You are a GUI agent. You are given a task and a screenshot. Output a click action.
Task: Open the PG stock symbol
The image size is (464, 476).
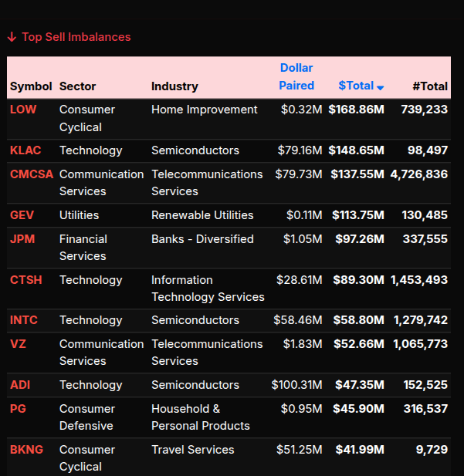[18, 409]
